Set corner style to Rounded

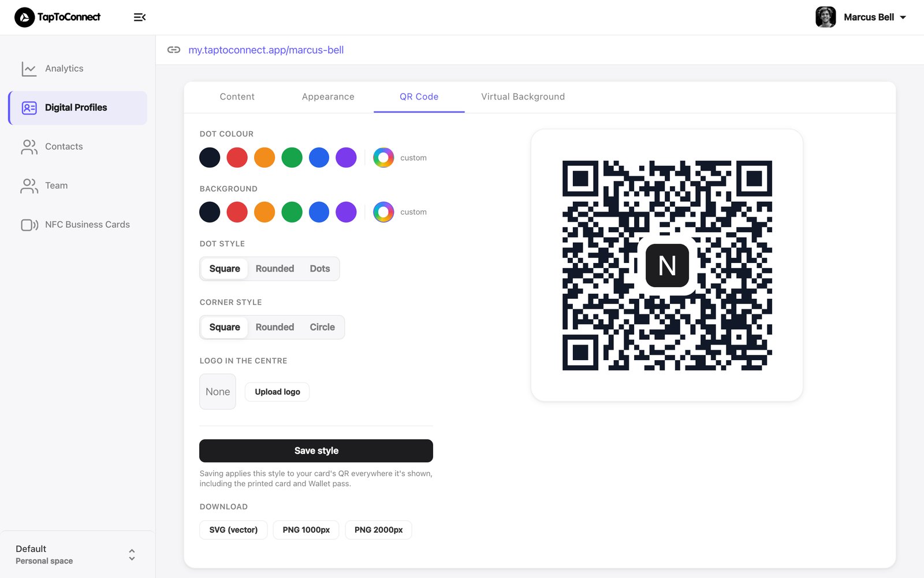(x=275, y=327)
